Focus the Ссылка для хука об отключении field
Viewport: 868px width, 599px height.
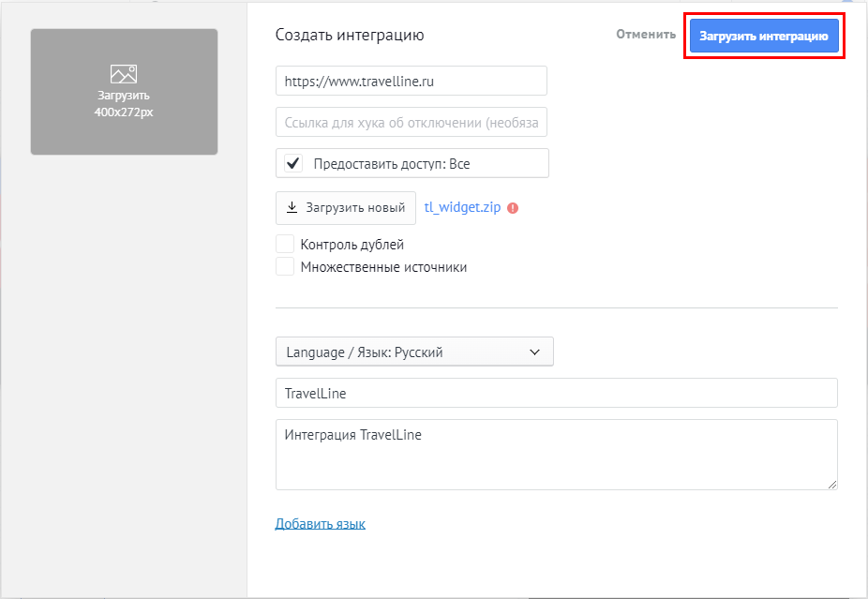tap(412, 122)
